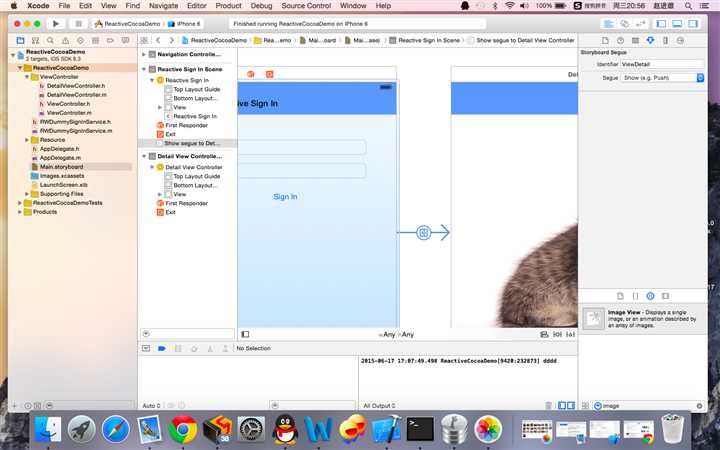Go back in the editor history
Image resolution: width=720 pixels, height=450 pixels.
coord(158,40)
